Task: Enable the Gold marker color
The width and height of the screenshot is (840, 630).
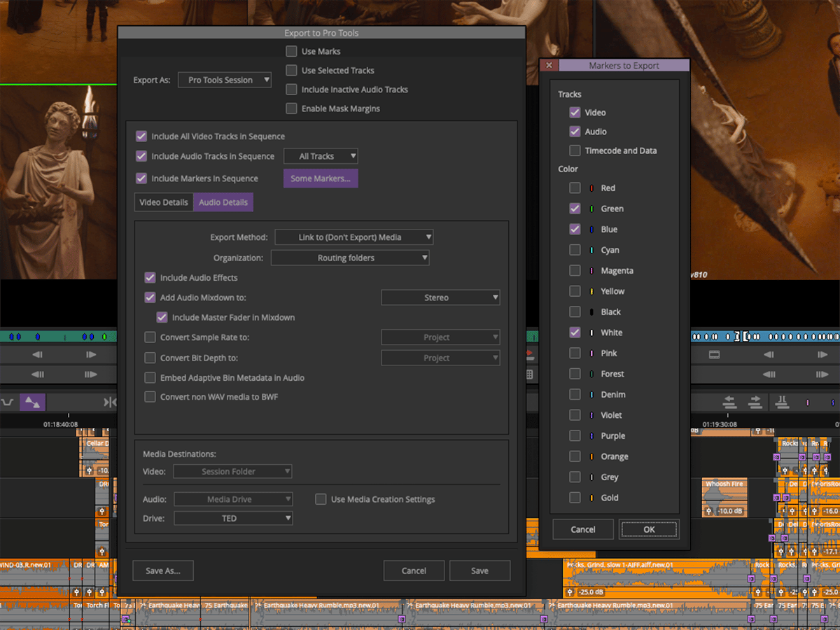Action: pos(575,498)
